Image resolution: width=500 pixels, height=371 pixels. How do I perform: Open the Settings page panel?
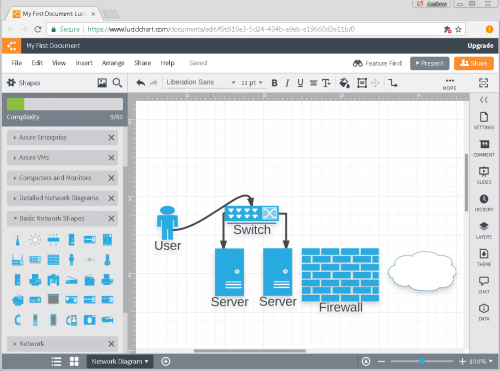coord(484,121)
